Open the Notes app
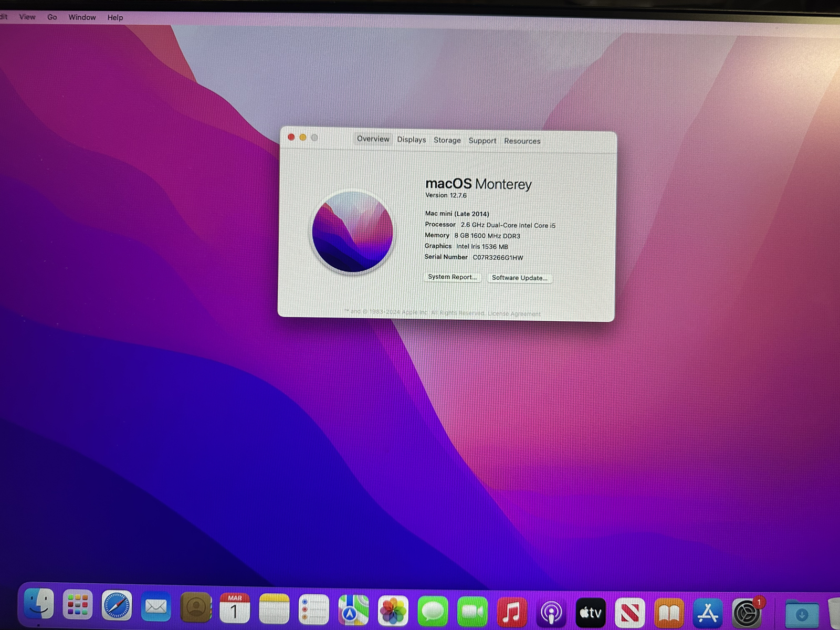Image resolution: width=840 pixels, height=630 pixels. pyautogui.click(x=274, y=609)
